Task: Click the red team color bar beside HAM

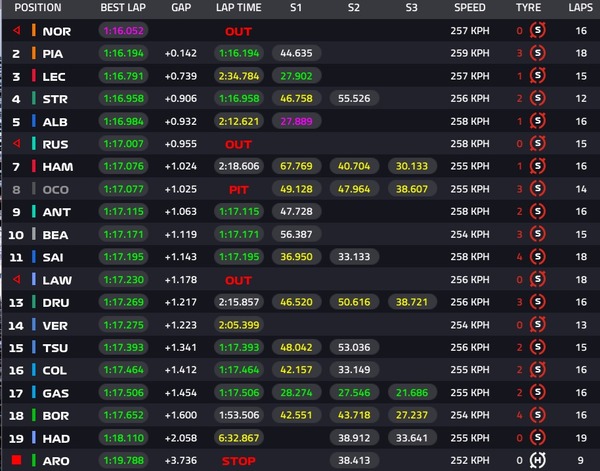Action: point(33,166)
